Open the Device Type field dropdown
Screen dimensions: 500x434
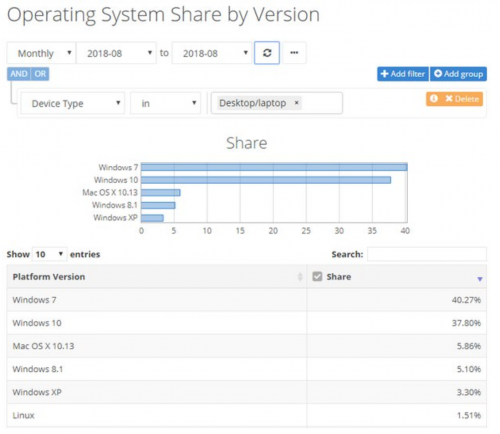(73, 103)
